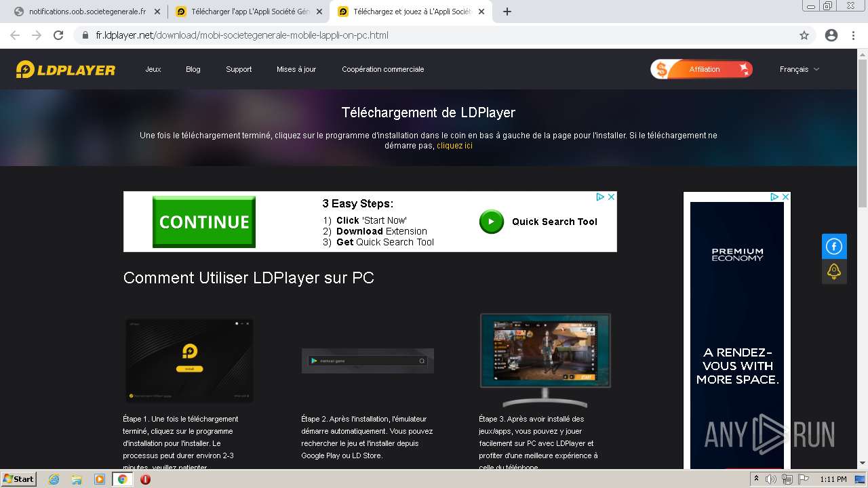Click the Show desktop button

tap(860, 479)
